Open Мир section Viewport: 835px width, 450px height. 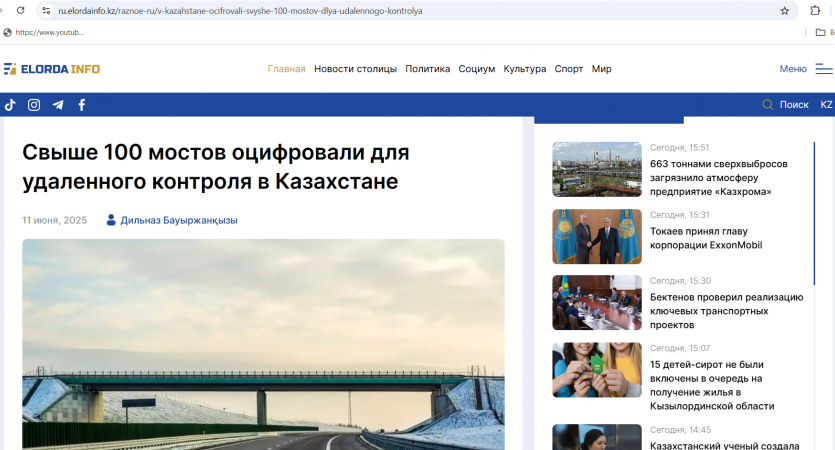point(601,69)
